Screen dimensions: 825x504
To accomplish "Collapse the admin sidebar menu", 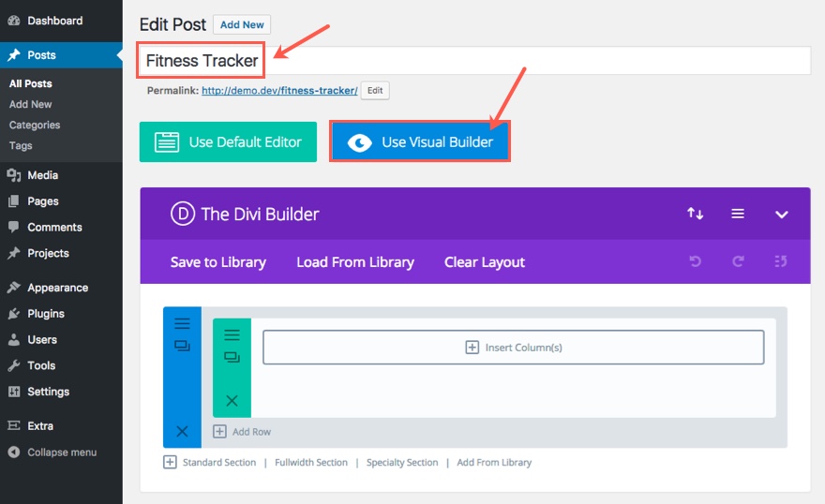I will click(61, 452).
